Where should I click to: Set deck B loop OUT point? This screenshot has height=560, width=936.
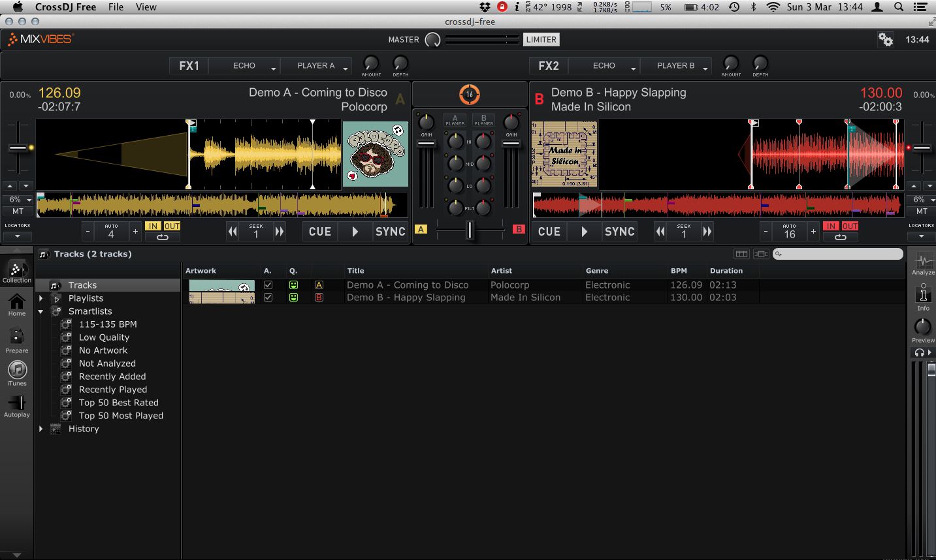tap(850, 226)
